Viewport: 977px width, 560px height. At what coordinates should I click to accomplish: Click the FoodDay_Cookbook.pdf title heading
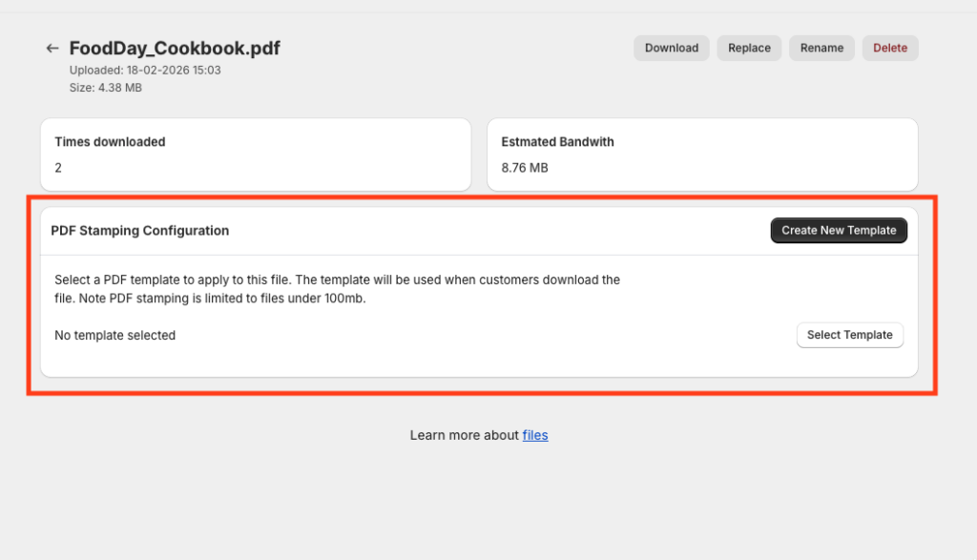click(x=175, y=49)
